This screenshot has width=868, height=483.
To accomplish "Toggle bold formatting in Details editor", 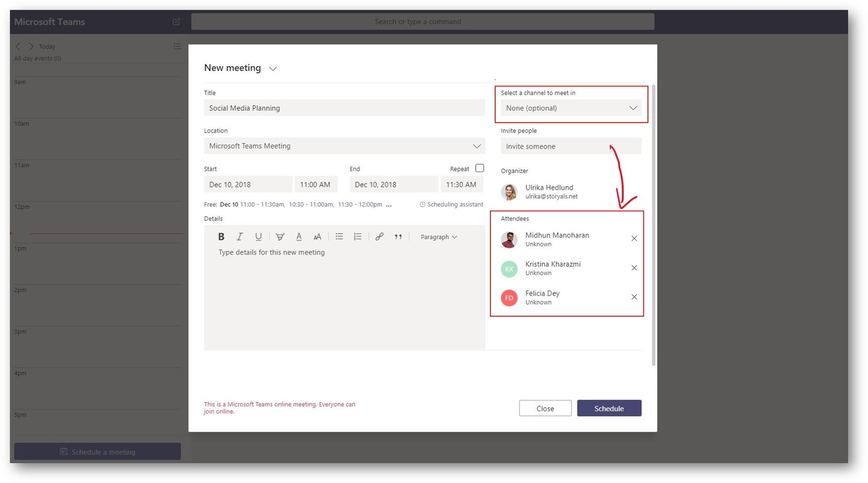I will coord(221,237).
